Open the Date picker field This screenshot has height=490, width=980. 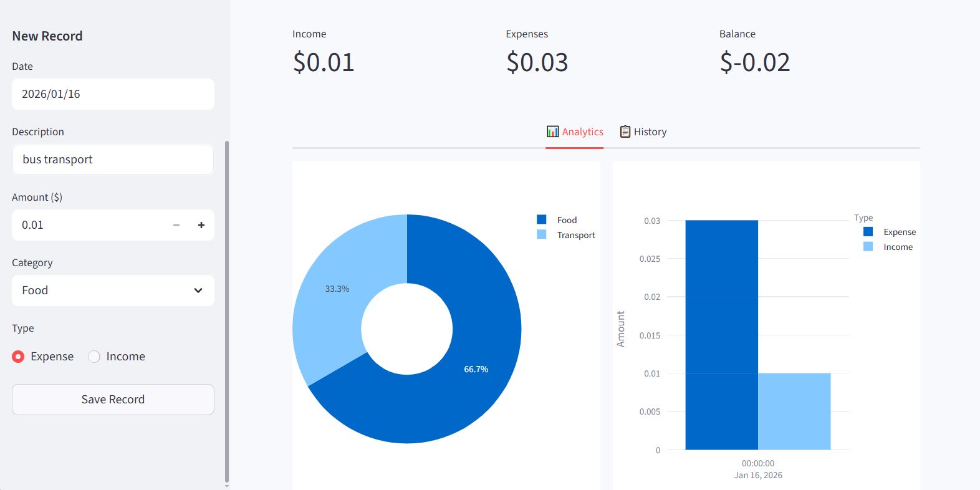(x=113, y=94)
